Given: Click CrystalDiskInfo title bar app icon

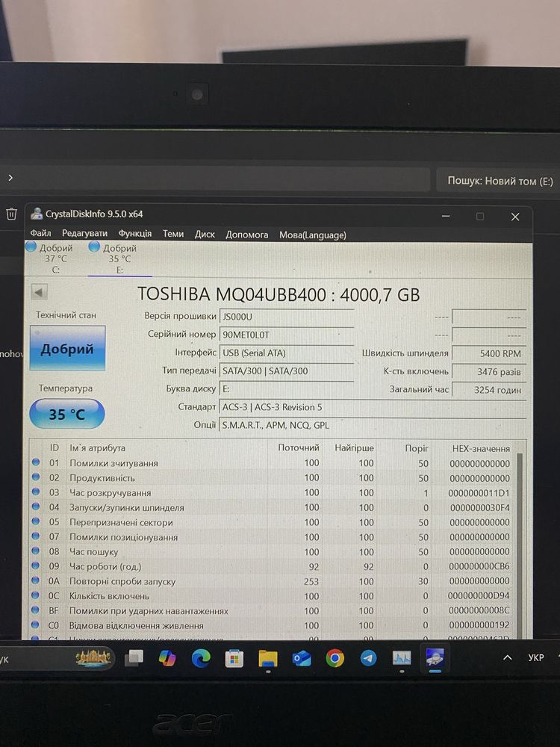Looking at the screenshot, I should 37,214.
